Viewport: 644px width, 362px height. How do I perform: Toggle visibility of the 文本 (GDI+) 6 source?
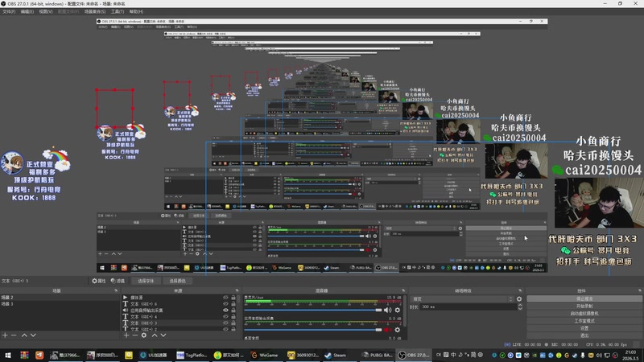point(225,304)
